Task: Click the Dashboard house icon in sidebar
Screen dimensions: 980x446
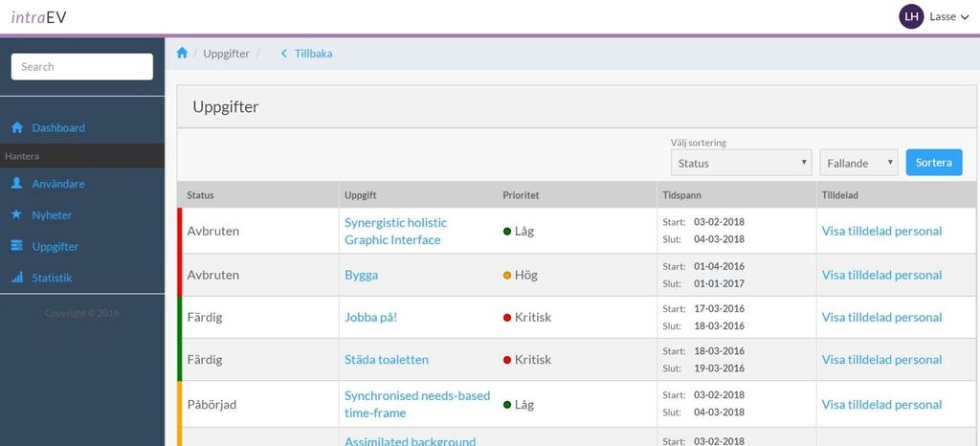Action: tap(17, 127)
